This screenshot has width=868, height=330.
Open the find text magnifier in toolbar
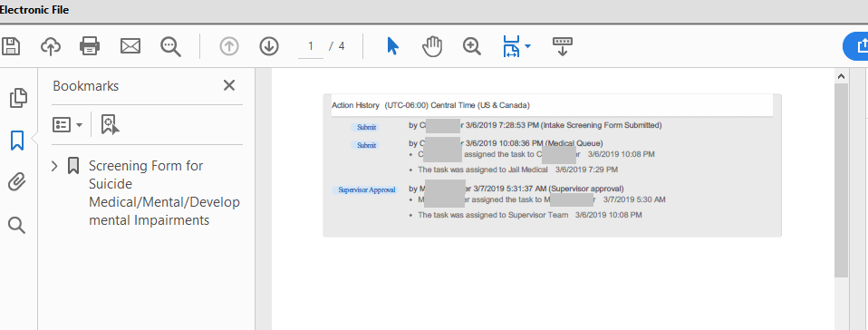(x=170, y=46)
